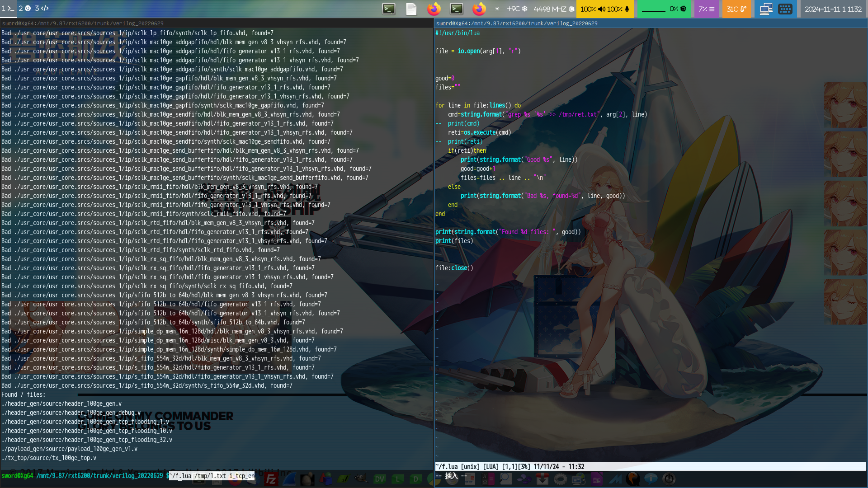
Task: Click the shell prompt sword@Xg64 in the left terminal
Action: (x=17, y=476)
